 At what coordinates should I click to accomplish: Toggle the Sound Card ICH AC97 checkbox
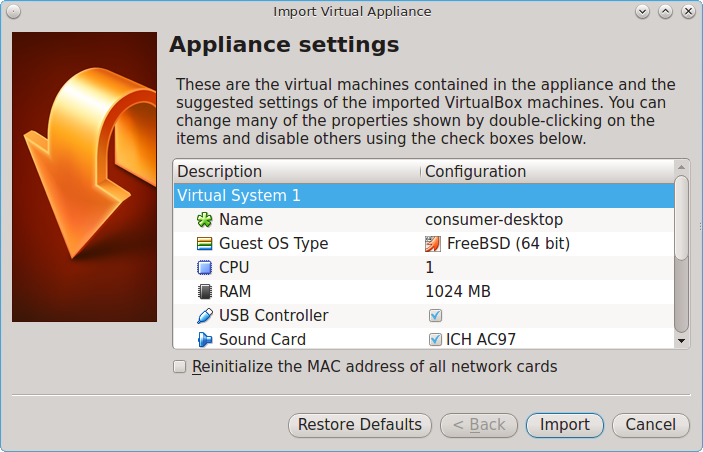[x=435, y=339]
